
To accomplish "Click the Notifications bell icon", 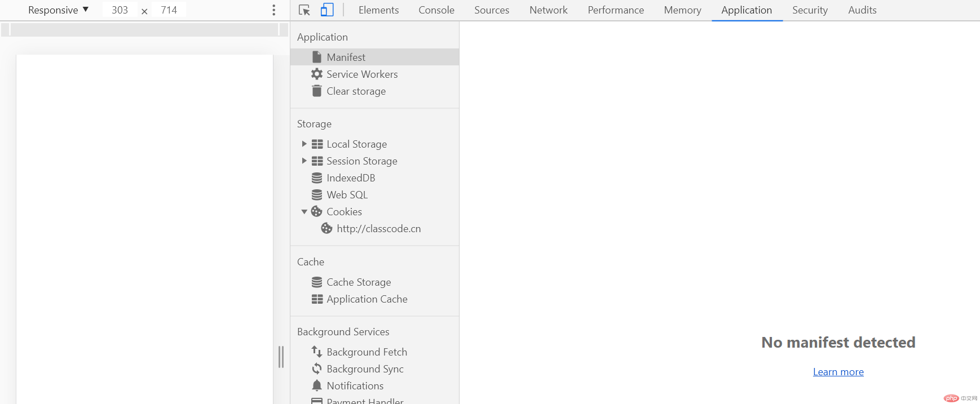I will pos(317,386).
